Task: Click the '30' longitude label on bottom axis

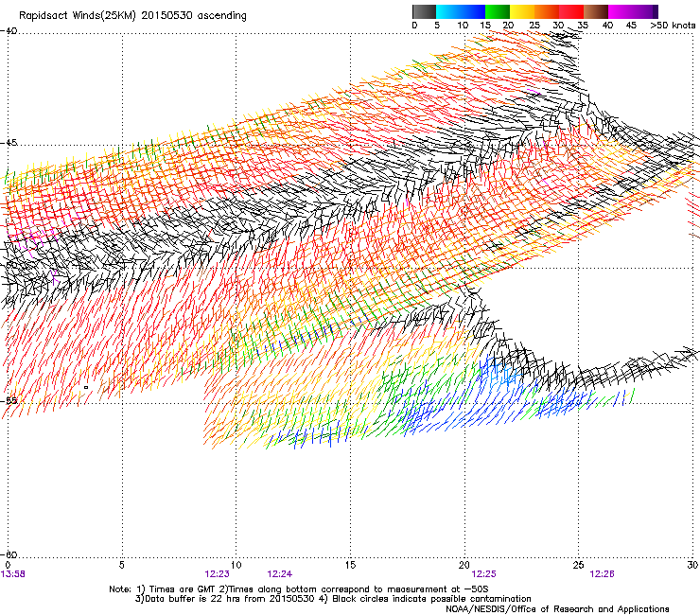Action: 692,565
